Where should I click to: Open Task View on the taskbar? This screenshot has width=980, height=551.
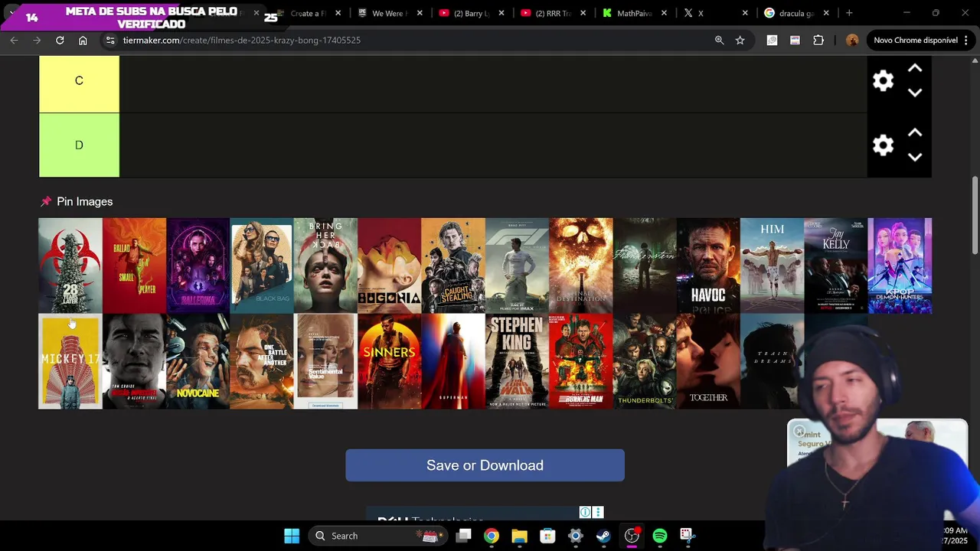(463, 536)
